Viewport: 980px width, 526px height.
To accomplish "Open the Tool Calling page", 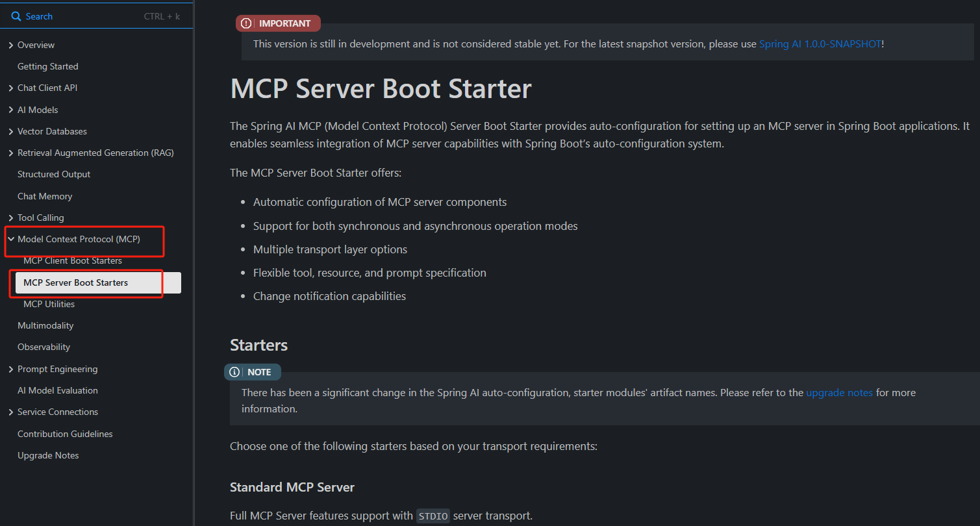I will (x=40, y=218).
